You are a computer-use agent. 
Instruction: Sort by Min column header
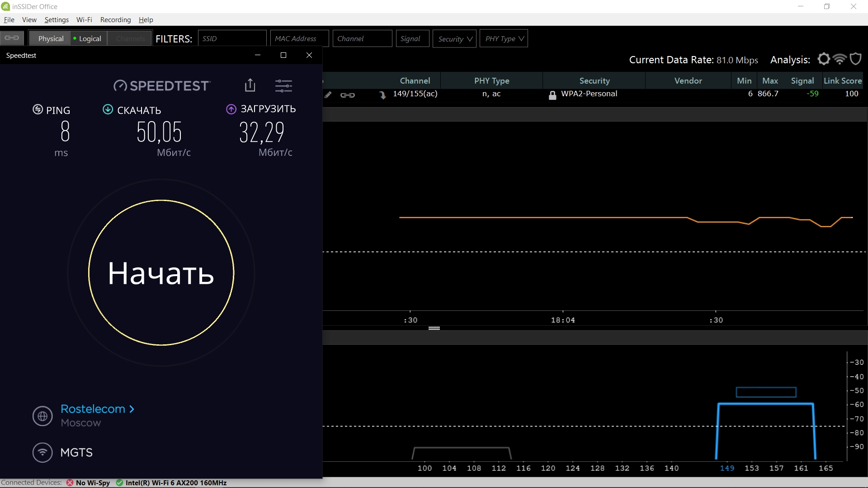click(x=744, y=80)
